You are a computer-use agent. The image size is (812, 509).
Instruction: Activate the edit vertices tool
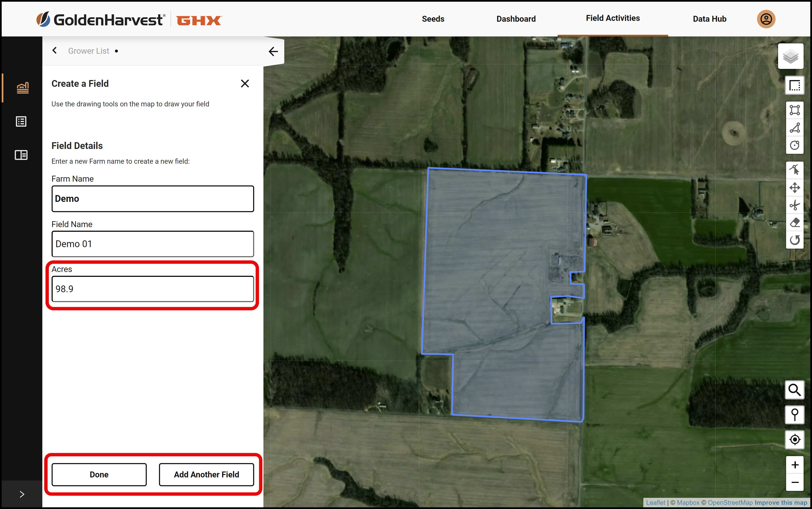[795, 170]
